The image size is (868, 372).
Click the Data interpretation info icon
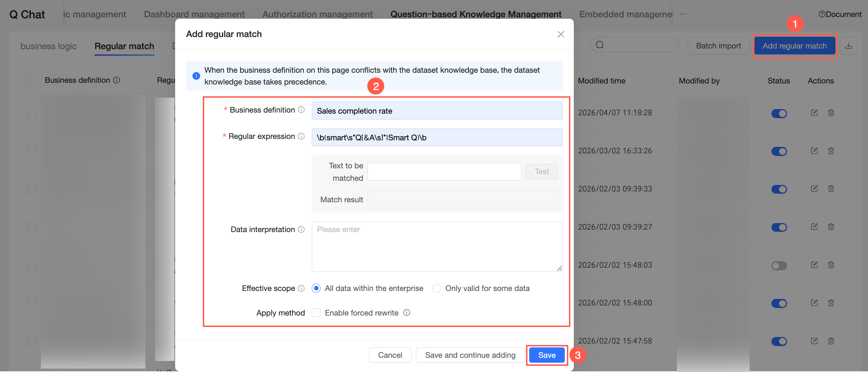pyautogui.click(x=301, y=229)
